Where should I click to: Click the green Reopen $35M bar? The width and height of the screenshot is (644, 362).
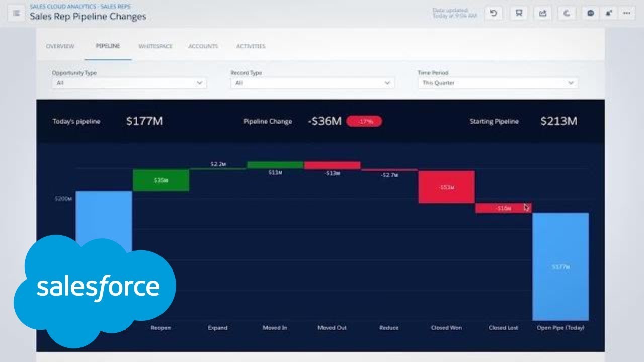tap(161, 180)
